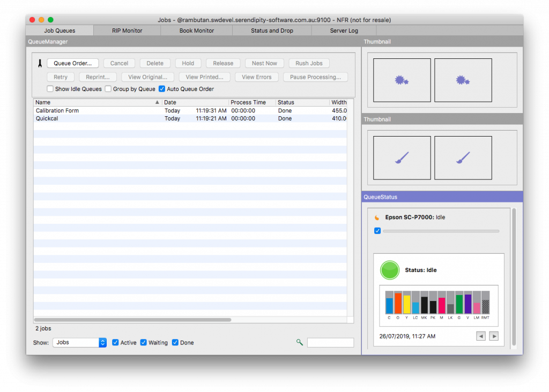
Task: Click the paintbrush thumbnail in the second Thumbnail panel
Action: click(401, 157)
